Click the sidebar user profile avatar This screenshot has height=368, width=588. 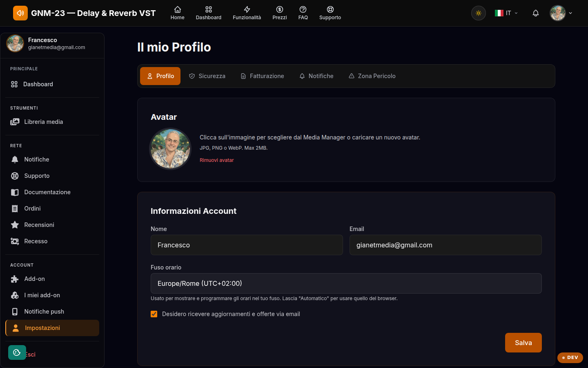click(x=15, y=43)
